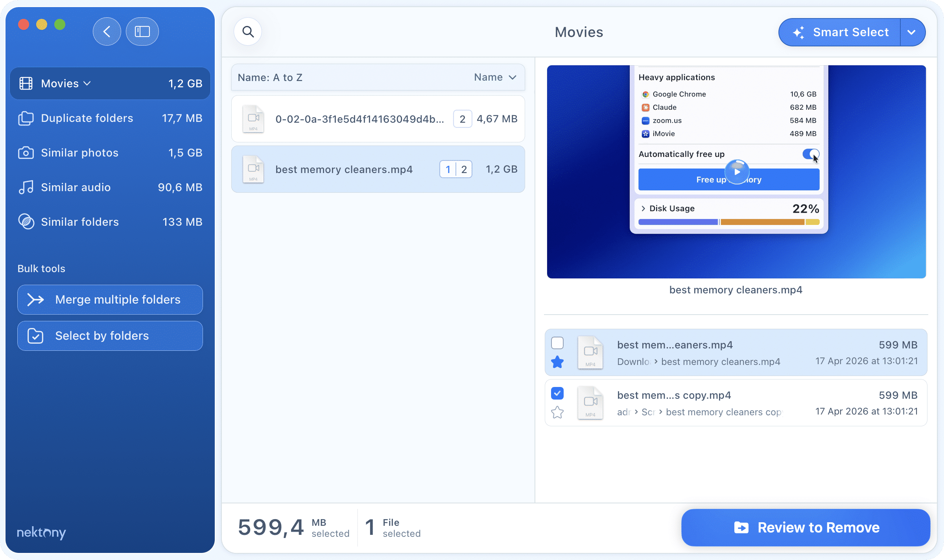Check the unchecked best mem...eaners.mp4 checkbox
Image resolution: width=944 pixels, height=560 pixels.
[x=557, y=343]
